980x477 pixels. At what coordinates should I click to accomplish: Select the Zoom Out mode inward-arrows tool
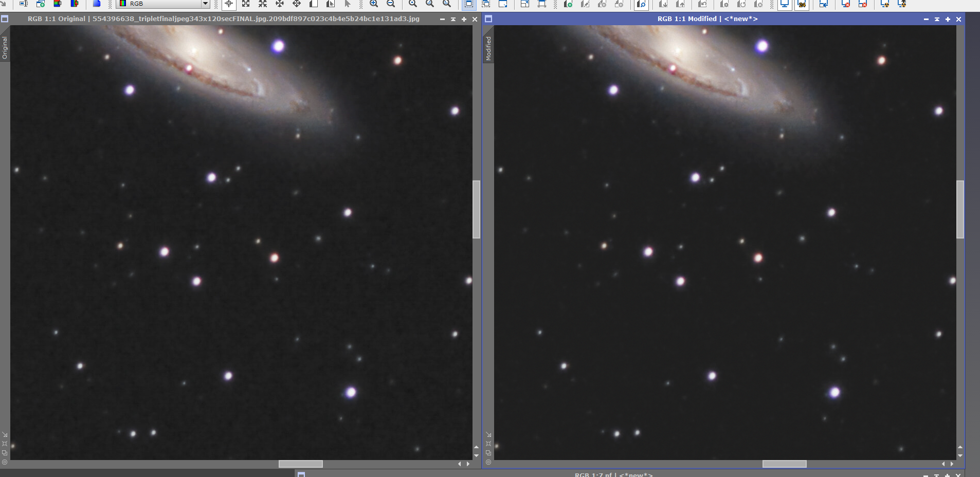coord(263,4)
